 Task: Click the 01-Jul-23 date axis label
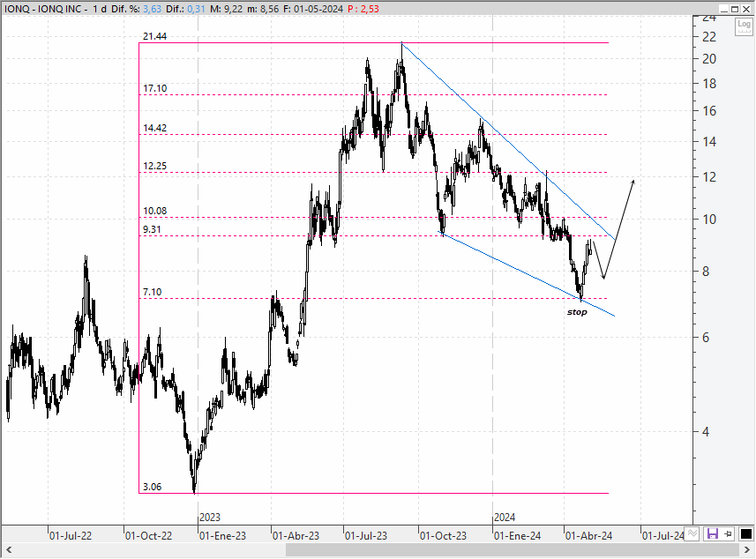tap(366, 536)
